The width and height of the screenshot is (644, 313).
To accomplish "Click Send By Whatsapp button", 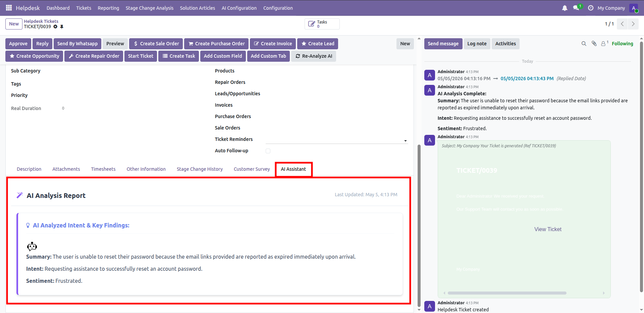I will 77,44.
